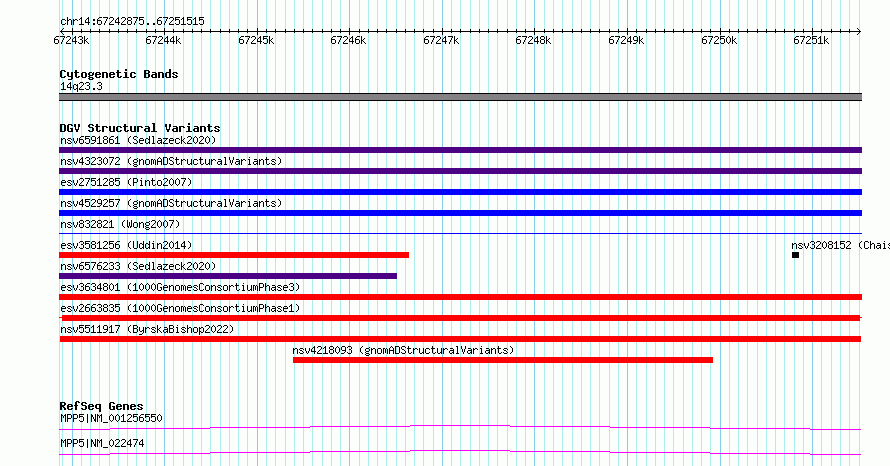890x466 pixels.
Task: Select the nsv6591861 (Sedlazeck2020) label
Action: [x=138, y=140]
